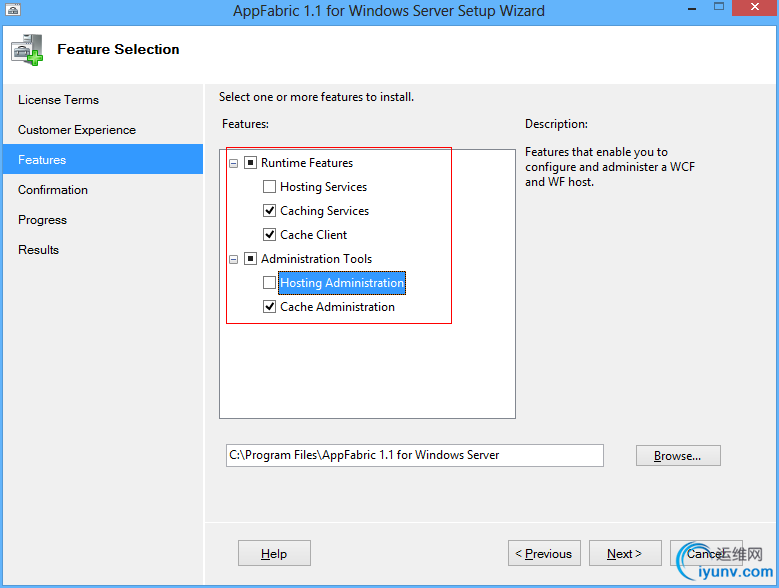Image resolution: width=779 pixels, height=588 pixels.
Task: Proceed with the Next button
Action: click(625, 553)
